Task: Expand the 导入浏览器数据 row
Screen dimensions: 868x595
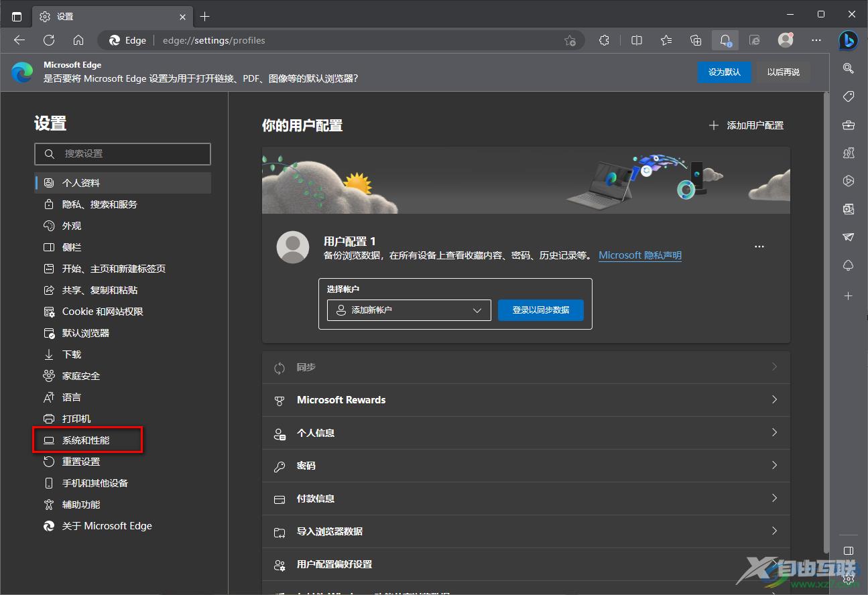Action: pyautogui.click(x=526, y=531)
